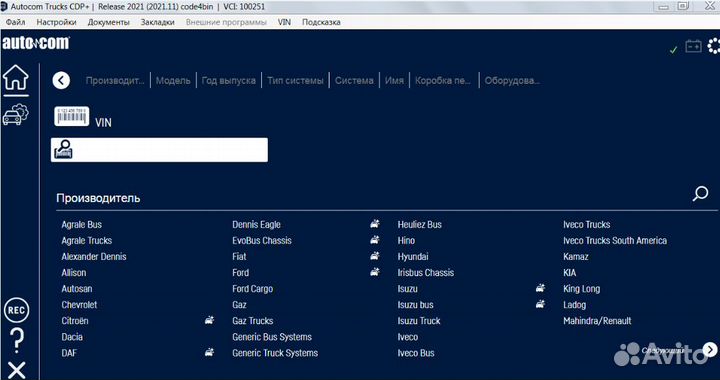Click into the VIN search input field
Viewport: 720px width, 380px height.
coord(159,150)
